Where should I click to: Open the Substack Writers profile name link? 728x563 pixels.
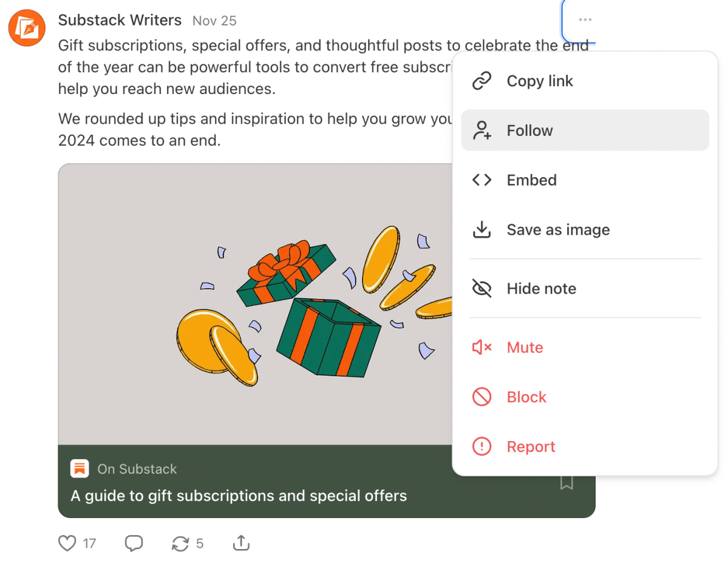[x=120, y=20]
